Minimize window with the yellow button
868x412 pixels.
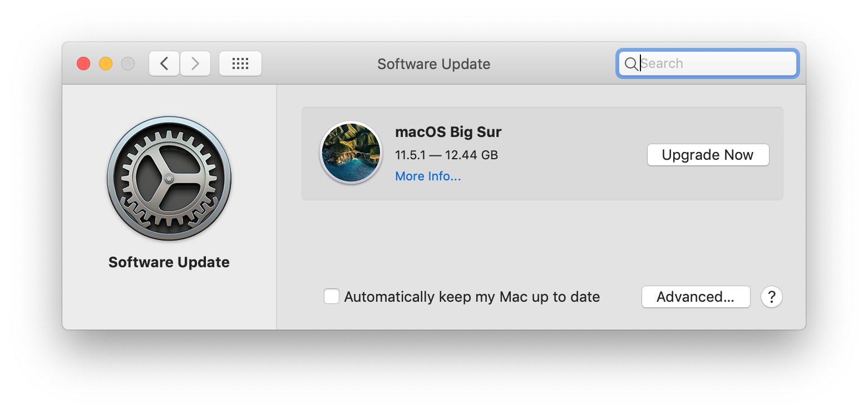pyautogui.click(x=106, y=63)
